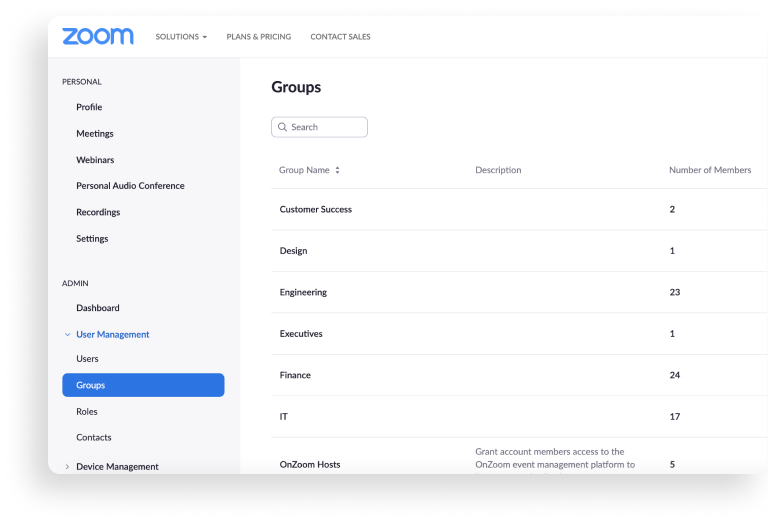Click Number of Members column header
This screenshot has height=522, width=768.
coord(710,170)
